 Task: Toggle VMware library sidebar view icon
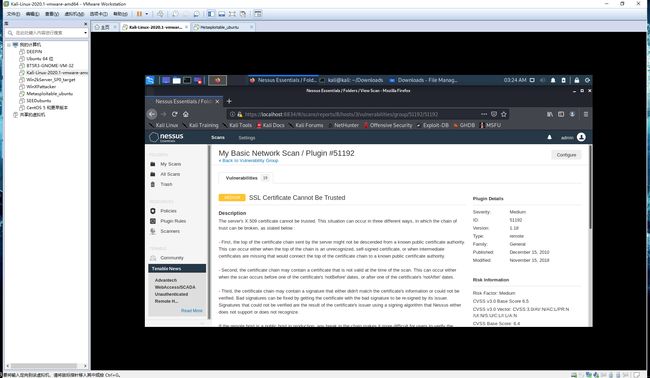pyautogui.click(x=211, y=14)
